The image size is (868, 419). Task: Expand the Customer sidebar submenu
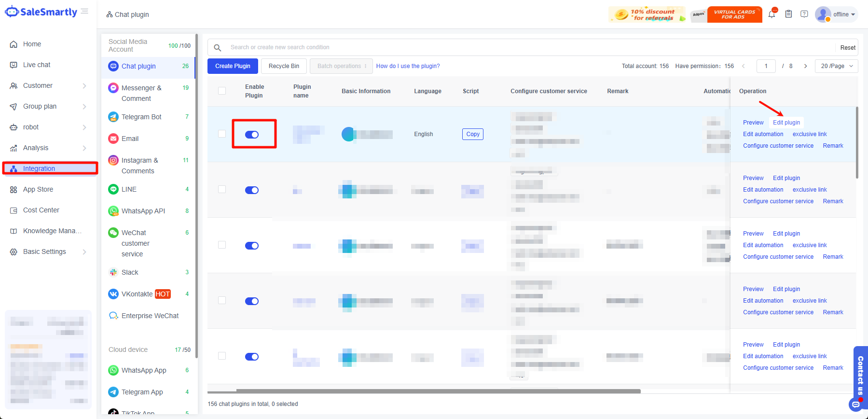coord(84,86)
